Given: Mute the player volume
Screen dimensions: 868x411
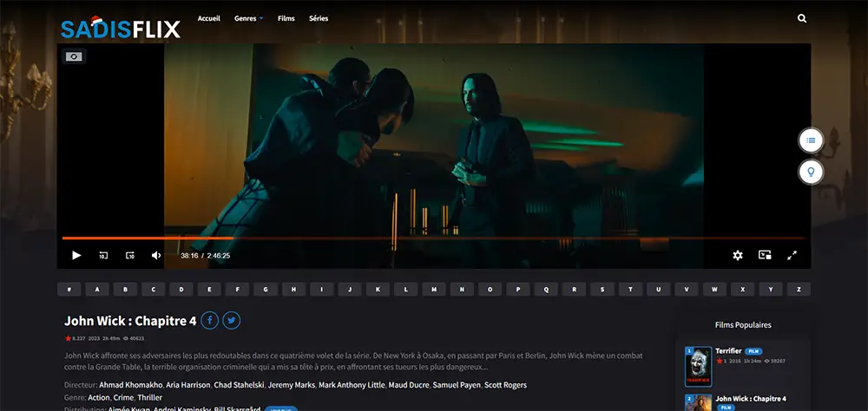Looking at the screenshot, I should [x=156, y=255].
